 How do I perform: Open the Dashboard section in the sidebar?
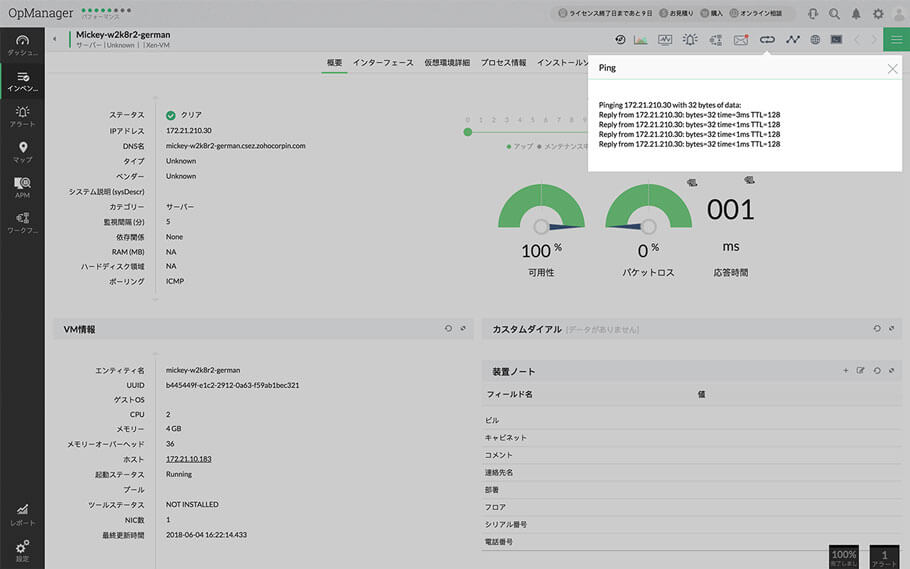pyautogui.click(x=22, y=44)
